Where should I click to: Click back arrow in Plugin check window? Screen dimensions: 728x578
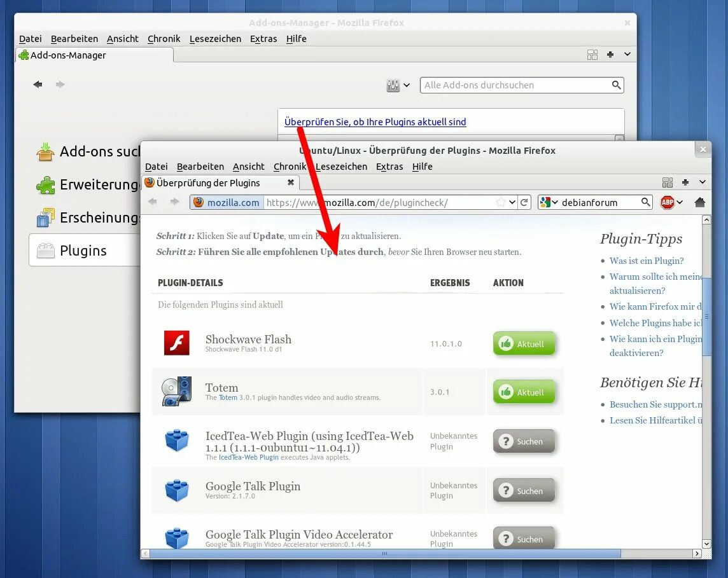click(152, 202)
